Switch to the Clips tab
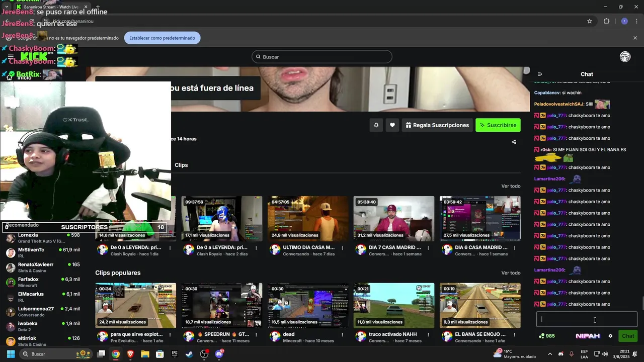The image size is (644, 362). pyautogui.click(x=181, y=165)
